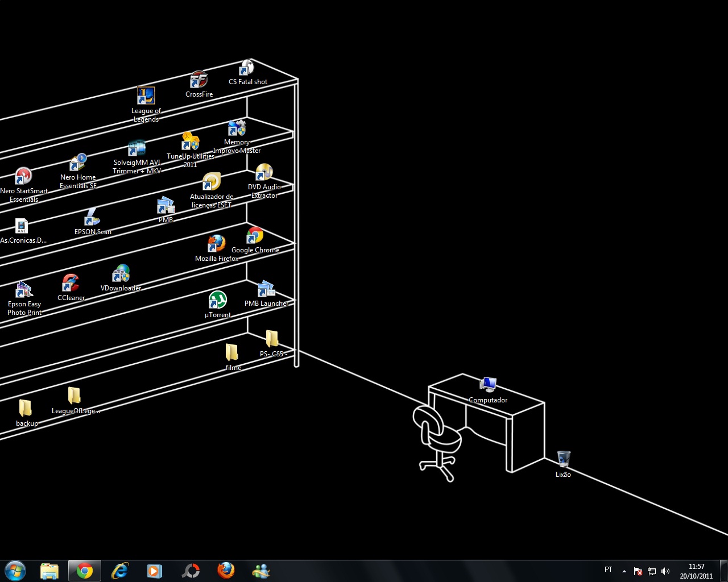Open the Start menu
728x582 pixels.
(x=14, y=570)
